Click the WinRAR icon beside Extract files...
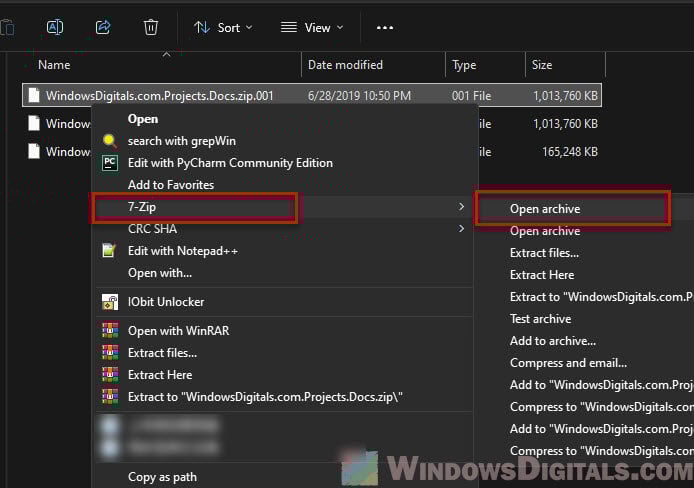694x488 pixels. [x=110, y=352]
